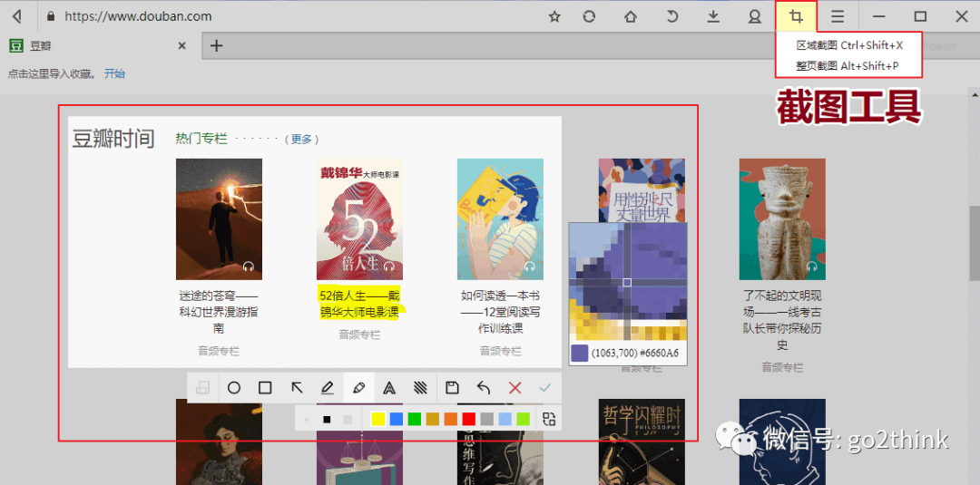980x485 pixels.
Task: Pick the red color swatch
Action: click(x=469, y=419)
